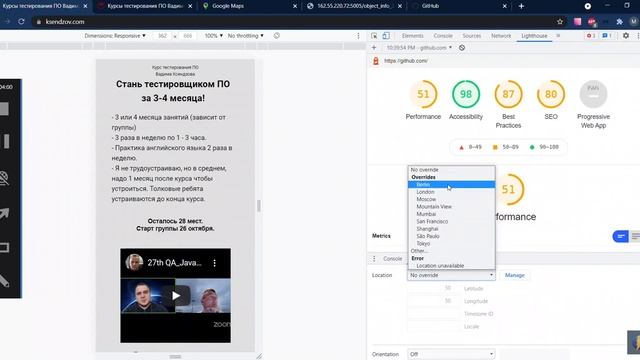
Task: Open device toolbar three-dots options menu
Action: [358, 36]
